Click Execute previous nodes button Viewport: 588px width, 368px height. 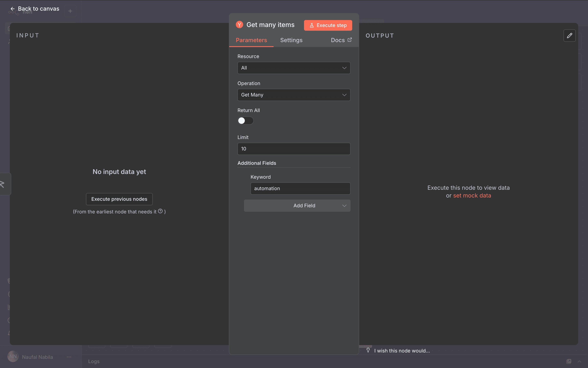[x=119, y=199]
